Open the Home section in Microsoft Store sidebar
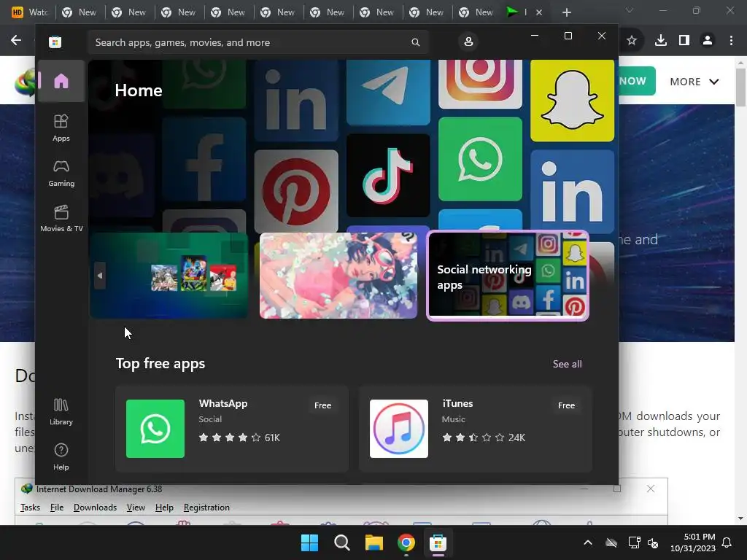This screenshot has width=747, height=560. tap(61, 81)
